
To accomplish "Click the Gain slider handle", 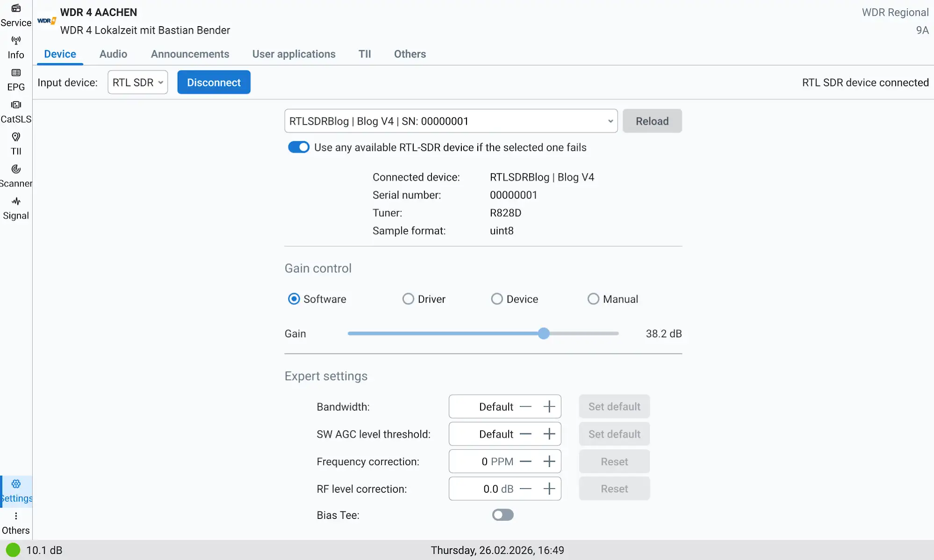I will [x=543, y=333].
